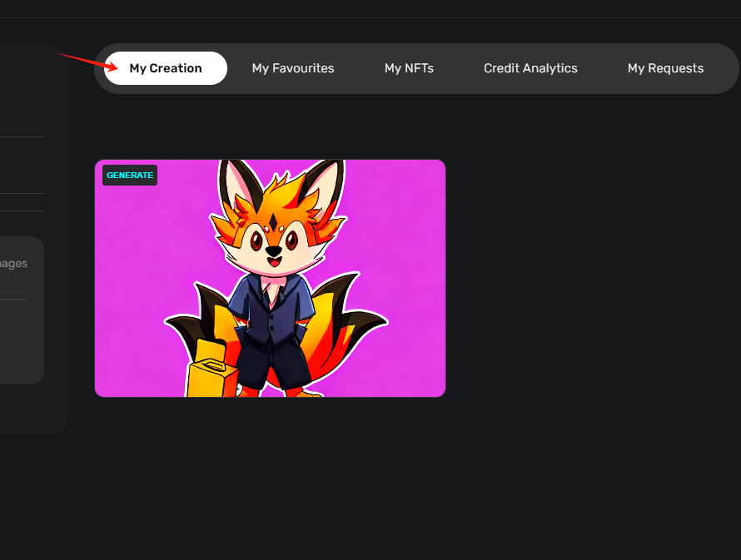Open the My NFTs tab
Viewport: 741px width, 560px height.
(x=410, y=68)
